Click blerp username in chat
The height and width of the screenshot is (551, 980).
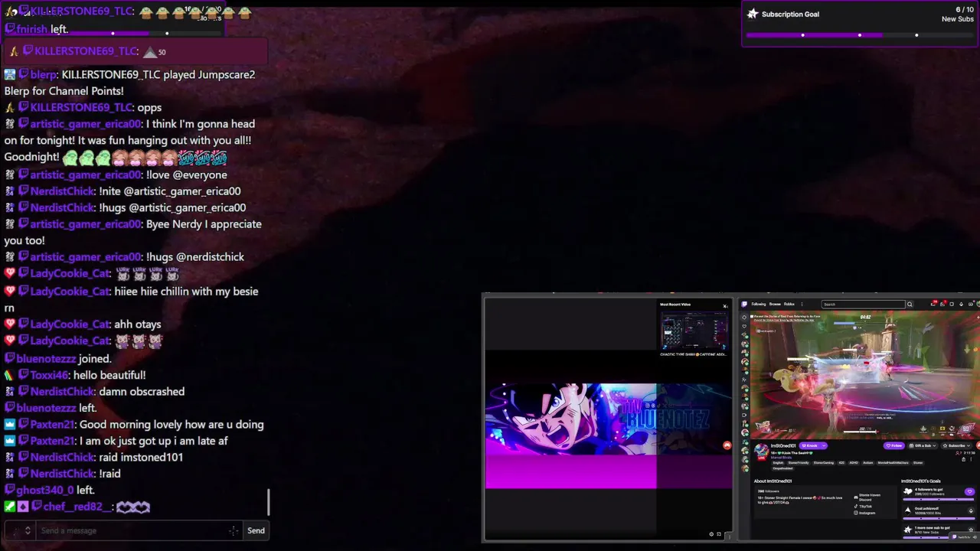(43, 75)
